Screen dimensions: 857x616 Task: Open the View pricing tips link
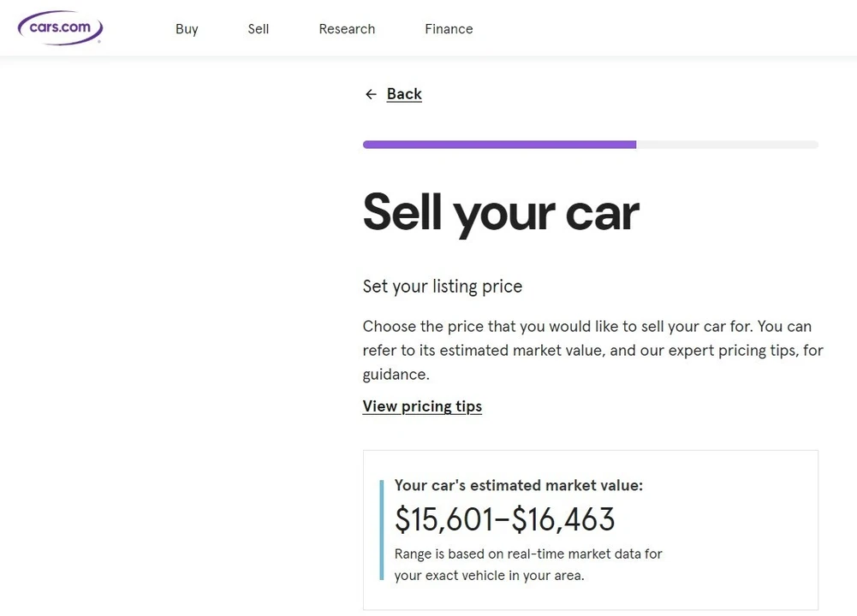(x=422, y=406)
